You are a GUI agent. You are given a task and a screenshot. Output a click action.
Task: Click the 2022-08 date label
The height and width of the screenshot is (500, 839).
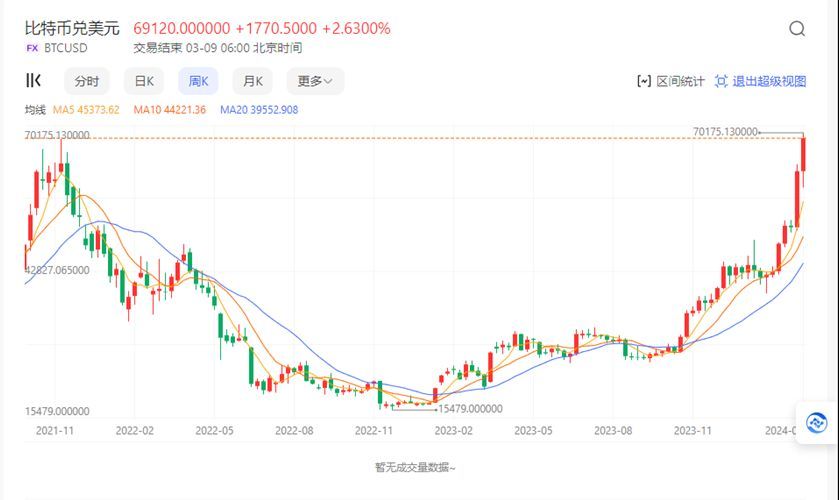294,430
